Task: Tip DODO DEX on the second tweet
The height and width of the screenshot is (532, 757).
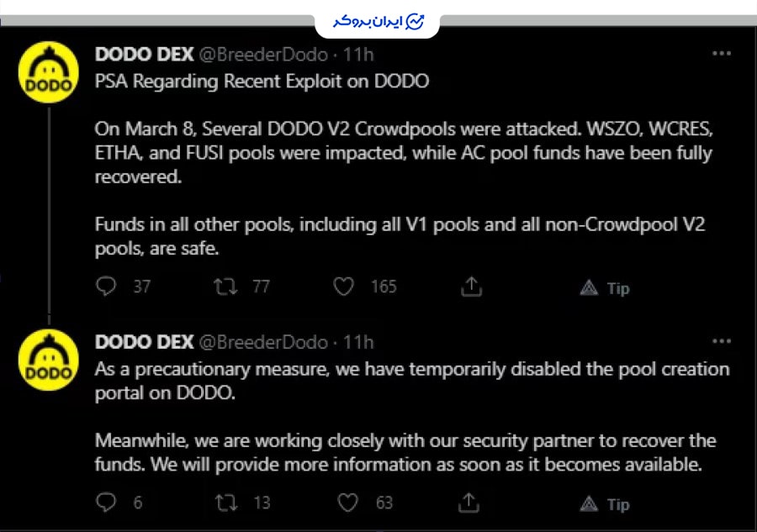Action: click(x=606, y=504)
